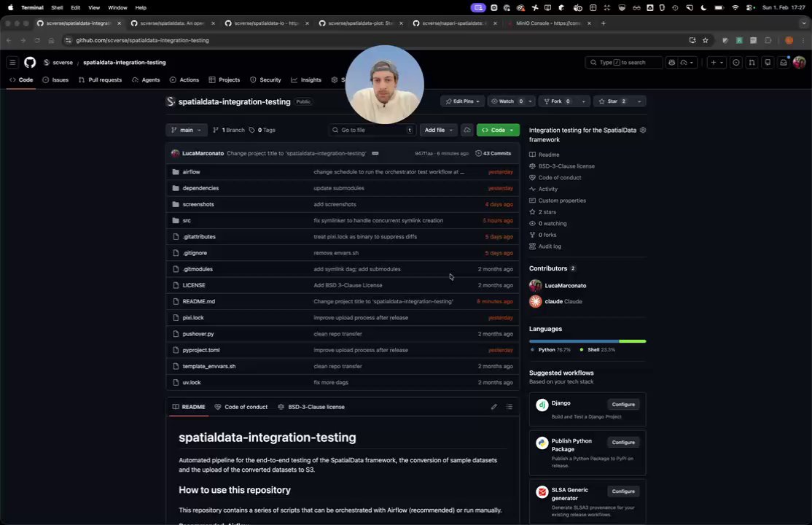
Task: Open the notifications inbox icon
Action: click(x=784, y=62)
